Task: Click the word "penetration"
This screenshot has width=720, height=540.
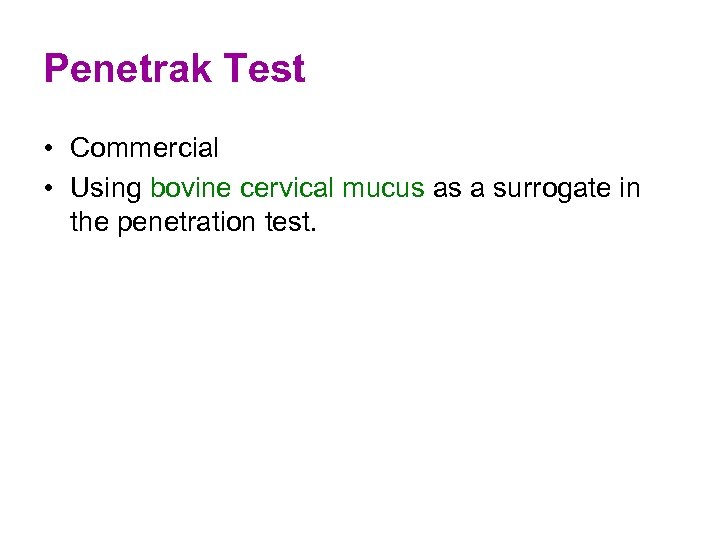Action: tap(191, 223)
